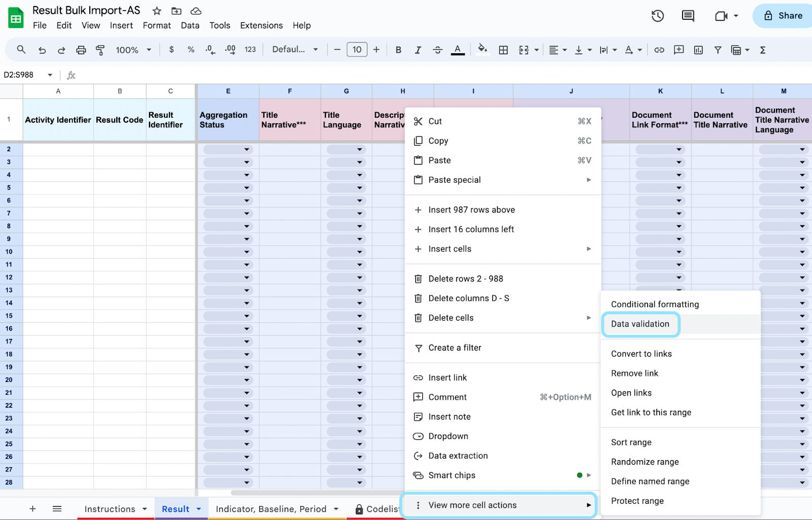The height and width of the screenshot is (520, 812).
Task: Apply strikethrough formatting
Action: click(x=437, y=50)
